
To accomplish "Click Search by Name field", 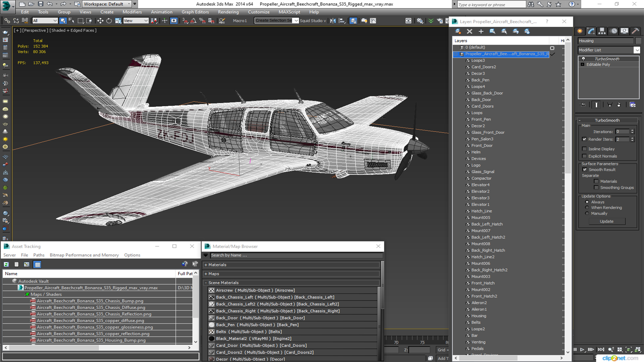I will 296,255.
